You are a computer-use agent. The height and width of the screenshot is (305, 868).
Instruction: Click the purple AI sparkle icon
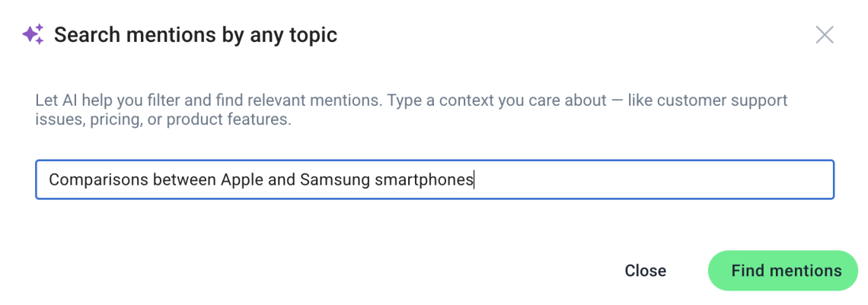pos(33,34)
